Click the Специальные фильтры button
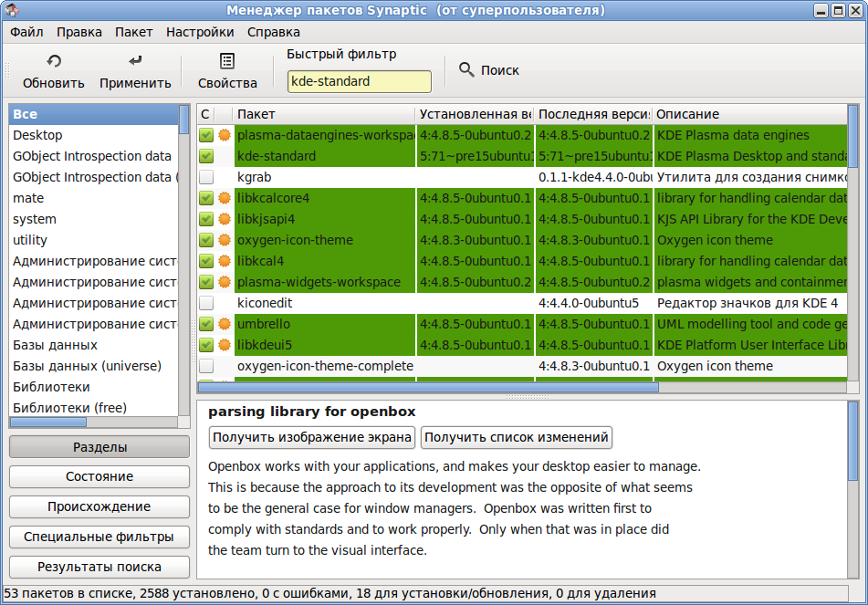 99,537
